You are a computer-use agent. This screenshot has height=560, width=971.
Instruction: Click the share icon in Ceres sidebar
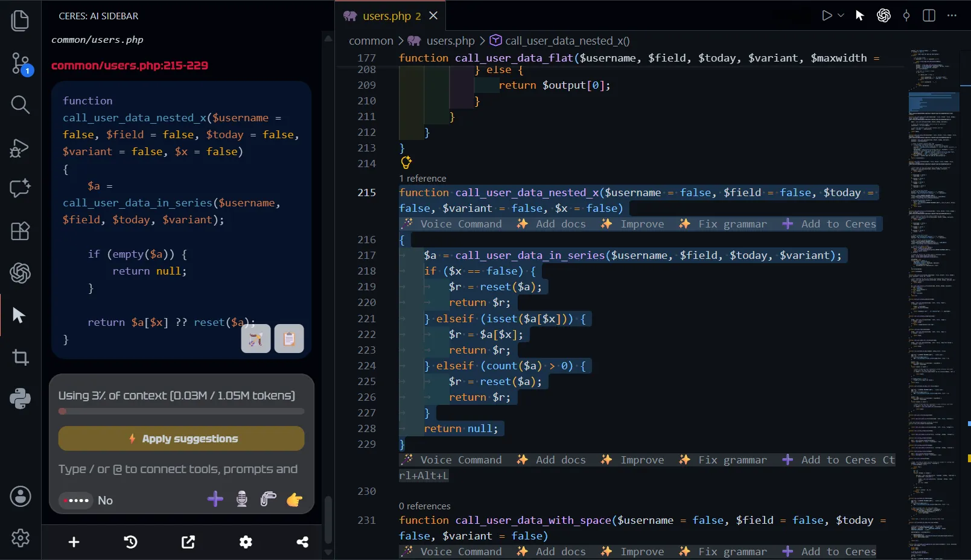click(x=302, y=542)
